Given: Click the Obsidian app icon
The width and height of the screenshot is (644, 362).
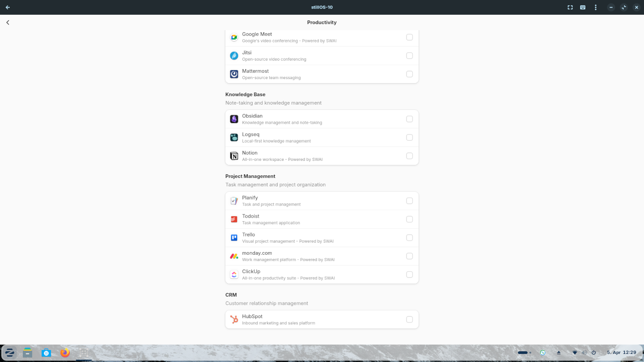Looking at the screenshot, I should pos(234,119).
